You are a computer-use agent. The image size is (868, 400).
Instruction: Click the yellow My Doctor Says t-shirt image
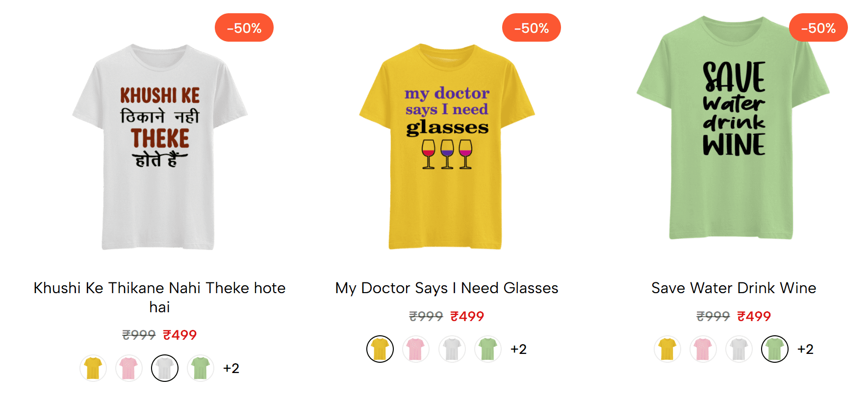(446, 147)
